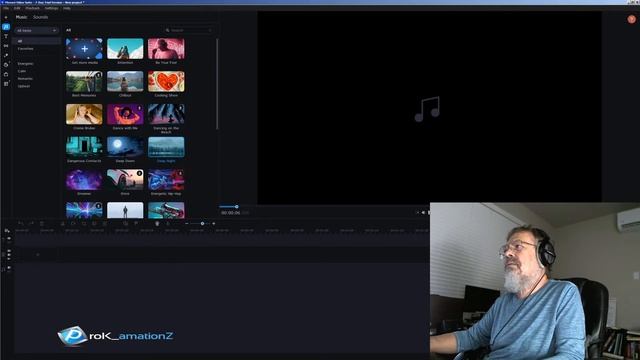The image size is (640, 360).
Task: Expand the All items dropdown
Action: [x=37, y=31]
